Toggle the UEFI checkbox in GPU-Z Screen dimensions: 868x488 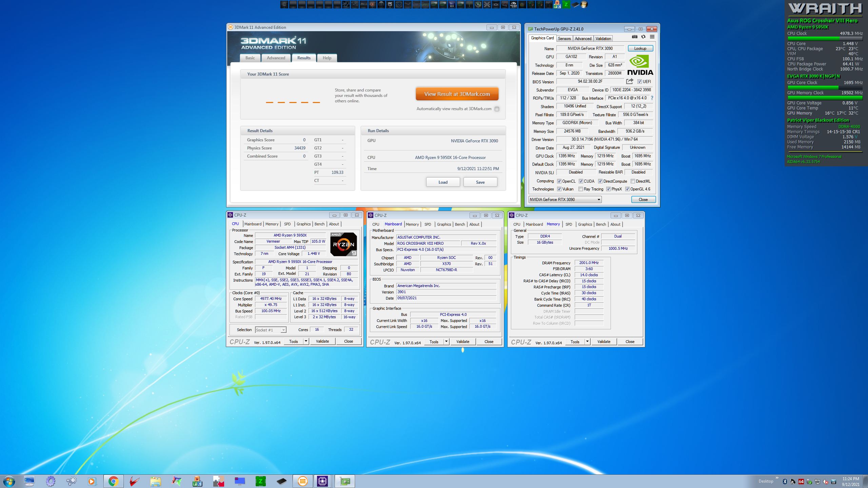[639, 82]
